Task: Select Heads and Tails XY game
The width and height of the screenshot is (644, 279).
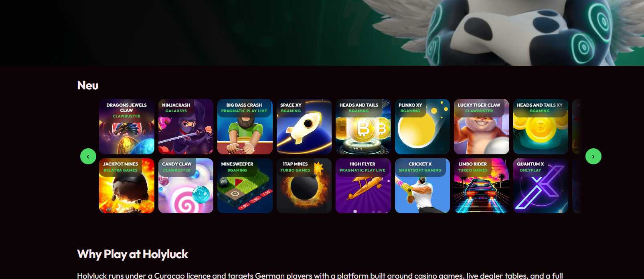Action: 541,127
